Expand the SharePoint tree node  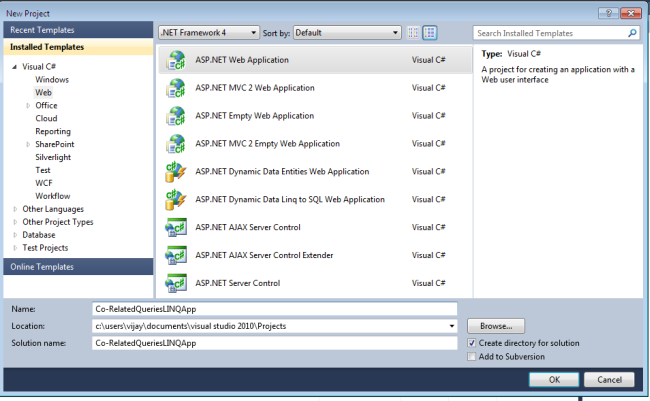click(x=28, y=144)
